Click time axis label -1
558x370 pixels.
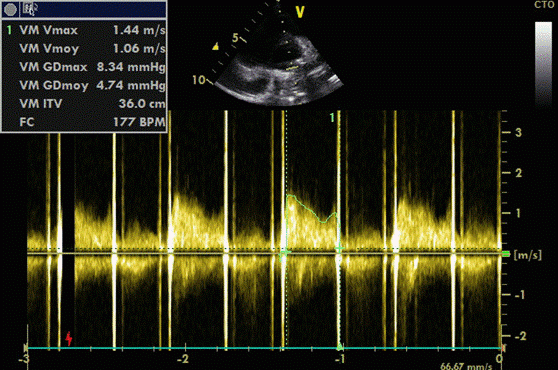tap(339, 359)
